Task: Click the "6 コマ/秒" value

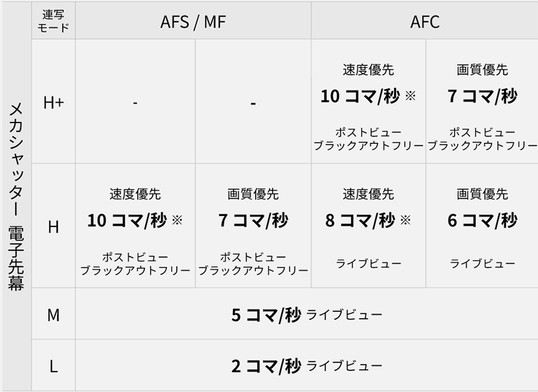Action: click(483, 220)
